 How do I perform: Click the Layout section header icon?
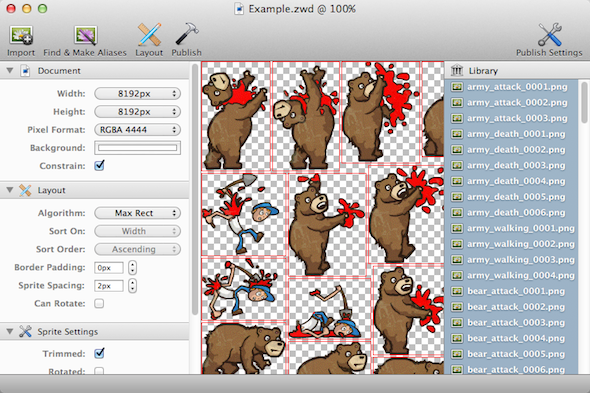click(25, 190)
